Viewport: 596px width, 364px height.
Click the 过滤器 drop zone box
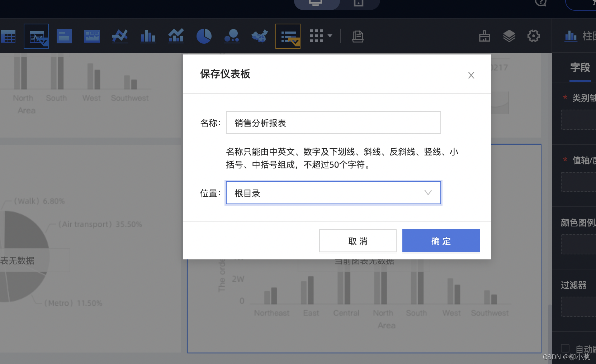pos(578,307)
